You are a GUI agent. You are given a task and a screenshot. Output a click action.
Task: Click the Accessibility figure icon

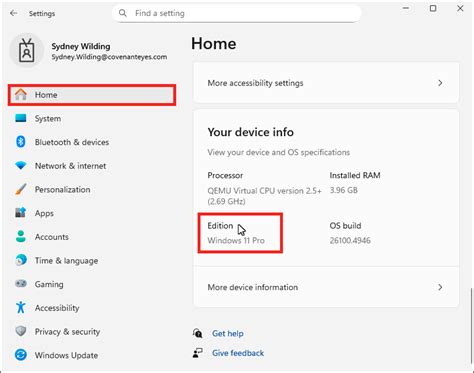point(21,308)
